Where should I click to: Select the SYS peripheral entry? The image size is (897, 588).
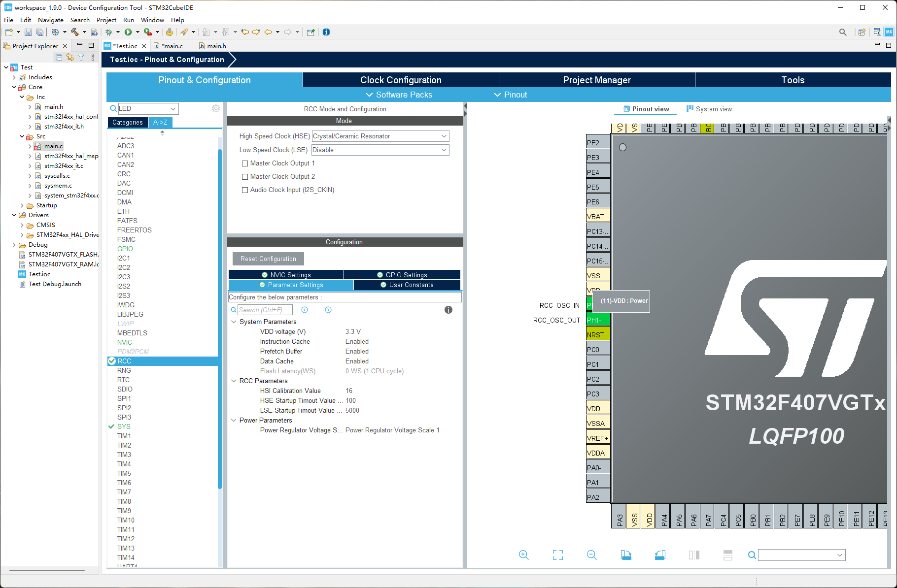click(124, 426)
